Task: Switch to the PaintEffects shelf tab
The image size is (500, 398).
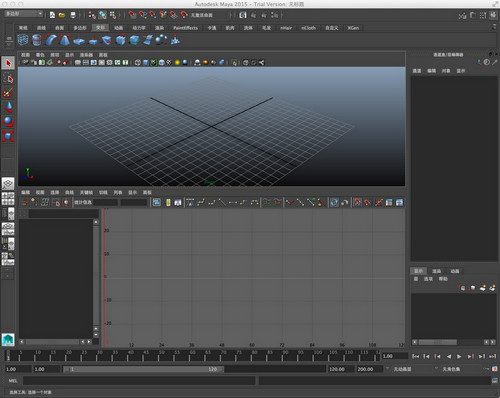Action: pos(185,28)
